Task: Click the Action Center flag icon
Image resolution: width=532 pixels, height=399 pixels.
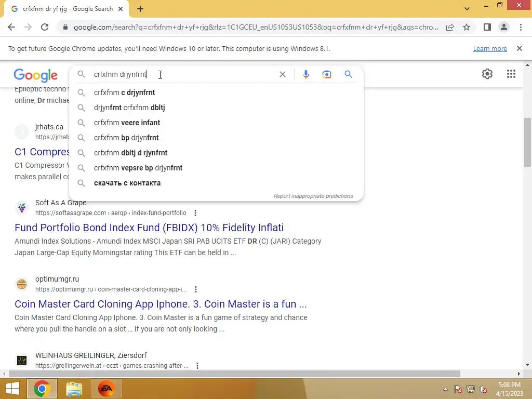Action: coord(458,389)
